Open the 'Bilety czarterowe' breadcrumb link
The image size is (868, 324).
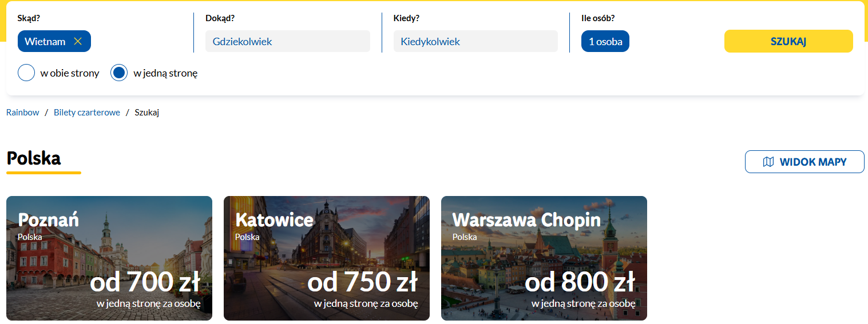pos(87,113)
